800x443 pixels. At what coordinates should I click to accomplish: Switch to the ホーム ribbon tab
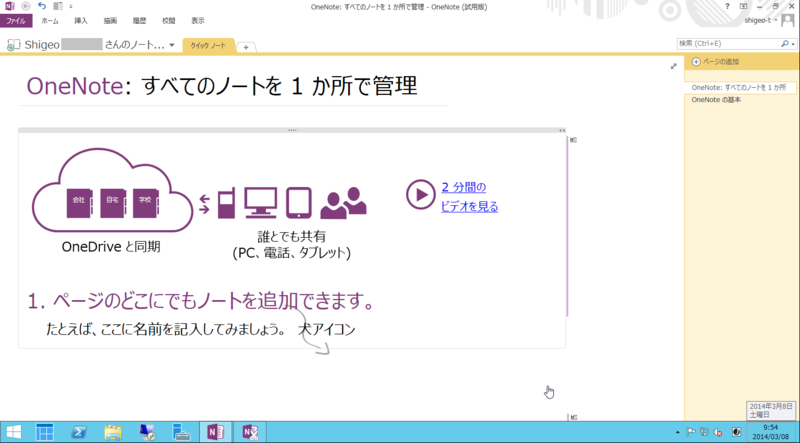[50, 21]
